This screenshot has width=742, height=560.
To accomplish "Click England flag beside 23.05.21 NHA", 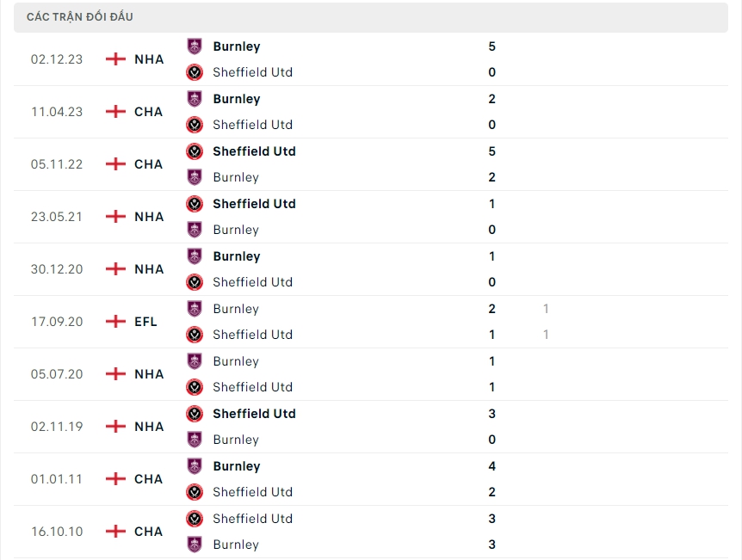I will 115,217.
